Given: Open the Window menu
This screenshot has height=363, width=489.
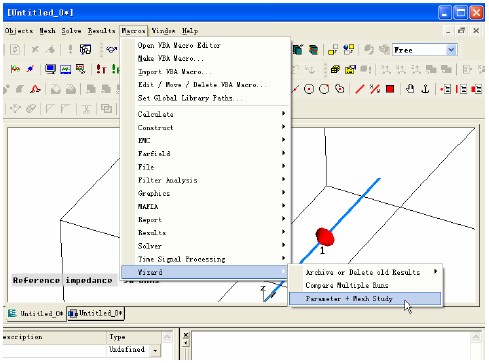Looking at the screenshot, I should point(163,31).
